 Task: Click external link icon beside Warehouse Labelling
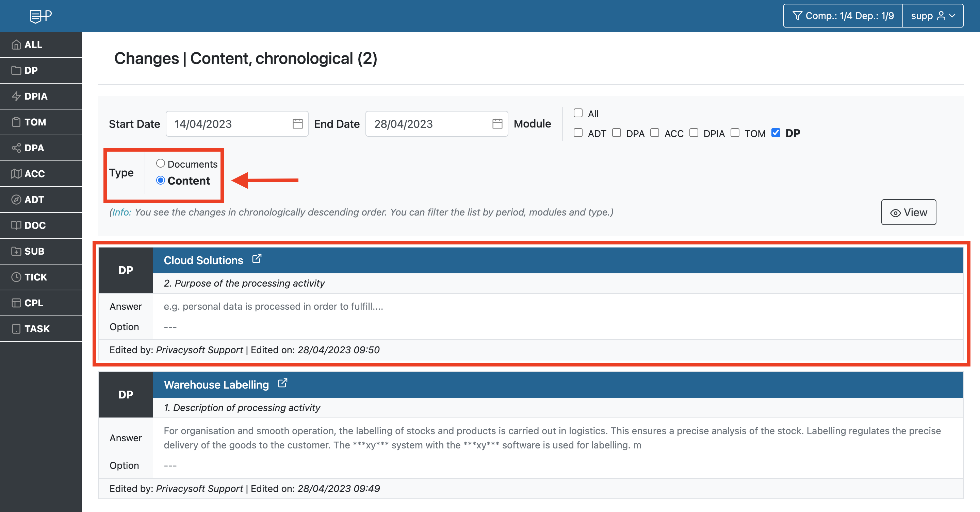click(282, 383)
